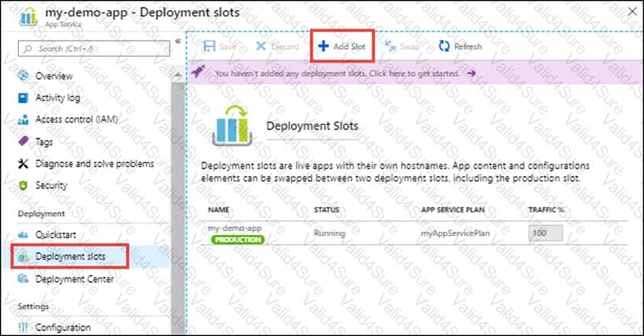644x336 pixels.
Task: Click the Quickstart cloud icon
Action: [23, 234]
